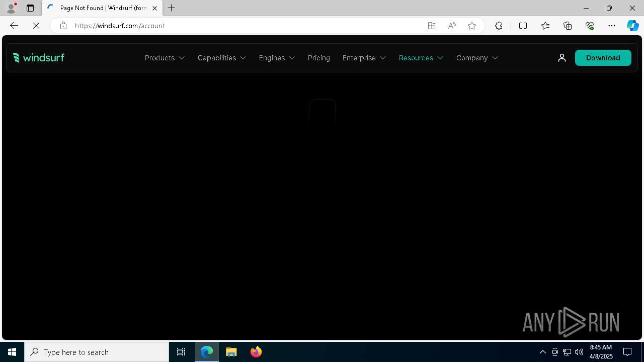
Task: Expand the Company dropdown
Action: click(x=477, y=58)
